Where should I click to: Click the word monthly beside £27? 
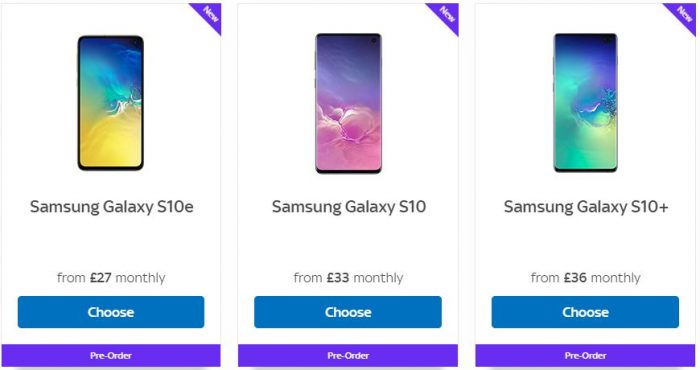(140, 278)
